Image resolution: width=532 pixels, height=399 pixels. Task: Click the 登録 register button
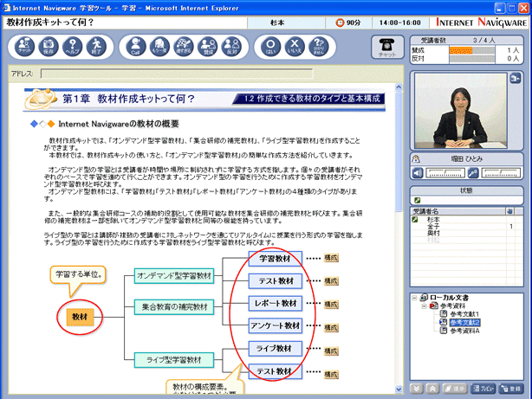click(x=511, y=389)
